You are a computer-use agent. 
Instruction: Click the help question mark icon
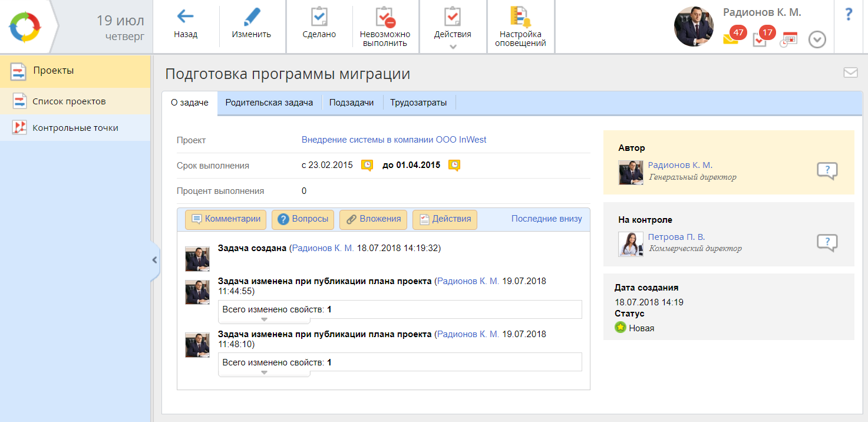(x=849, y=15)
